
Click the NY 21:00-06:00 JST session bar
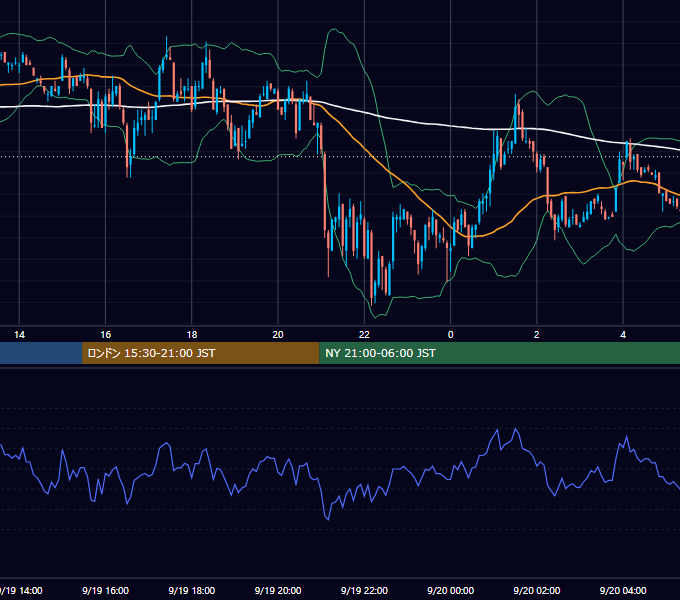tap(500, 353)
